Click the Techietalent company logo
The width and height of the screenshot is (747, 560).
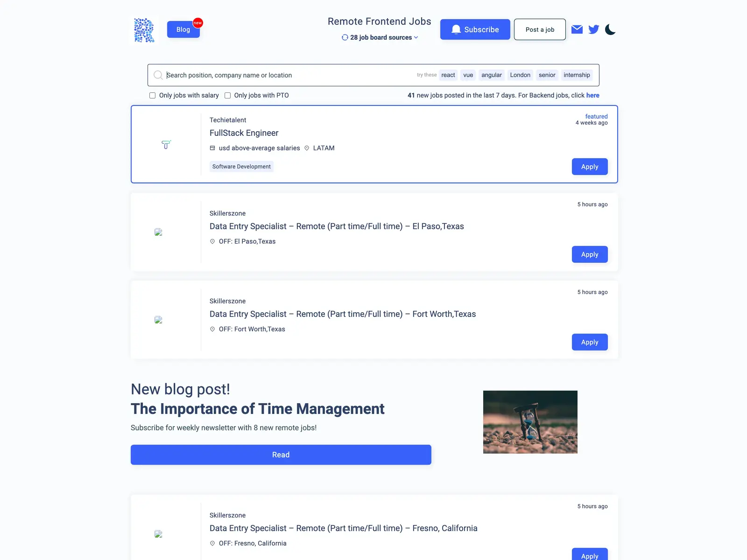tap(166, 144)
